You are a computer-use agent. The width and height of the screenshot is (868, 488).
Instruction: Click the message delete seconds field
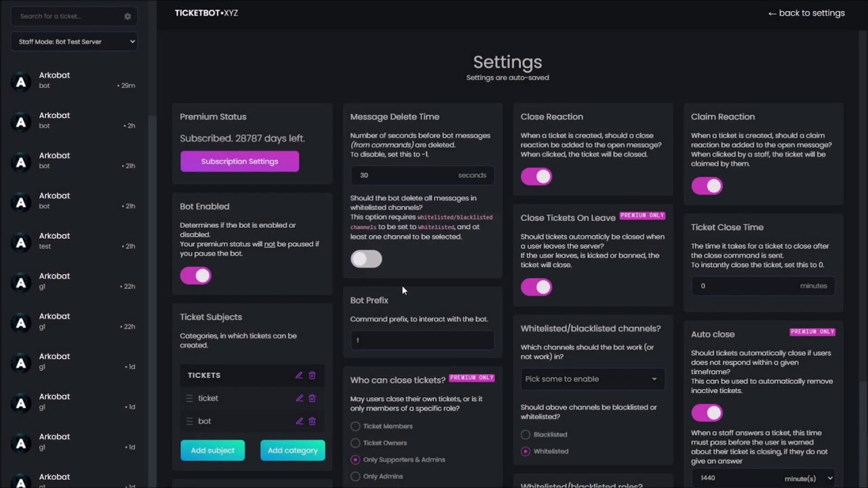point(422,176)
